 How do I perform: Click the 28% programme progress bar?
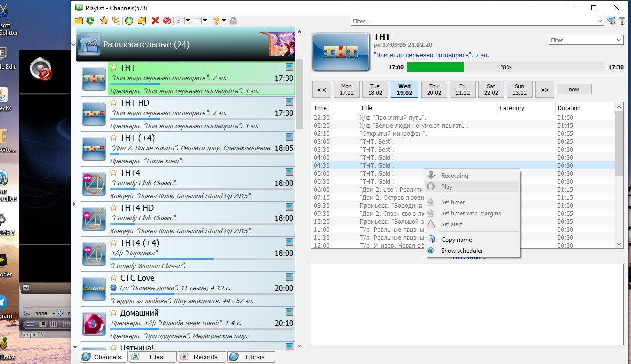point(506,67)
